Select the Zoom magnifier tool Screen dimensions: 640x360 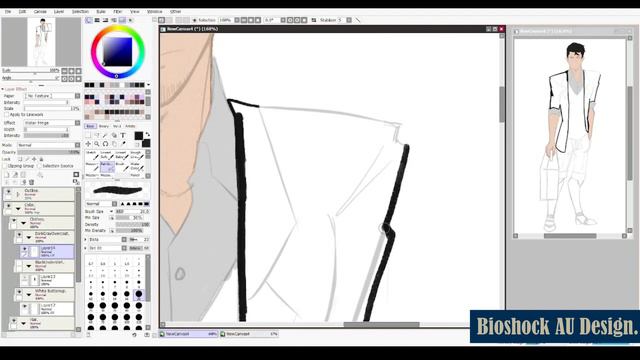tap(97, 144)
